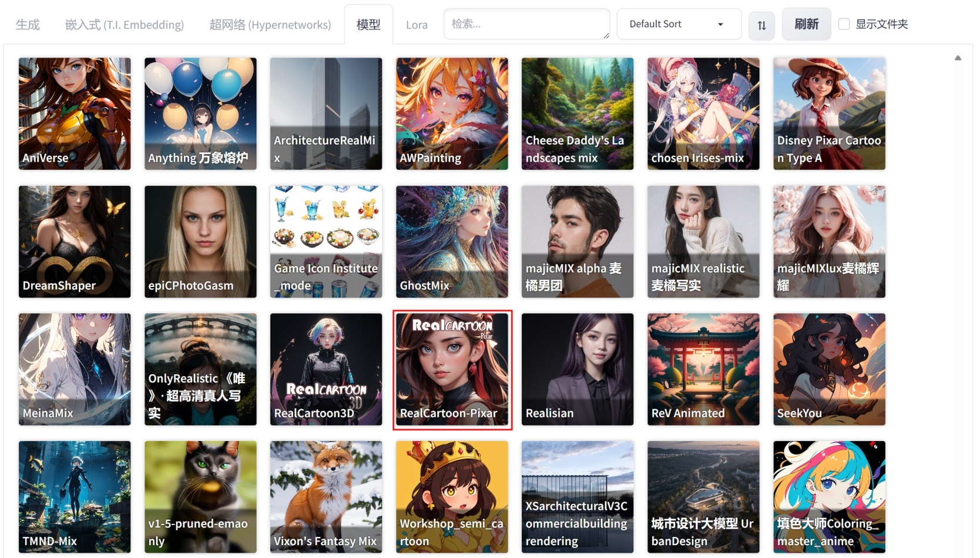Screen dimensions: 980x558
Task: Switch to the 生成 tab
Action: [x=28, y=25]
